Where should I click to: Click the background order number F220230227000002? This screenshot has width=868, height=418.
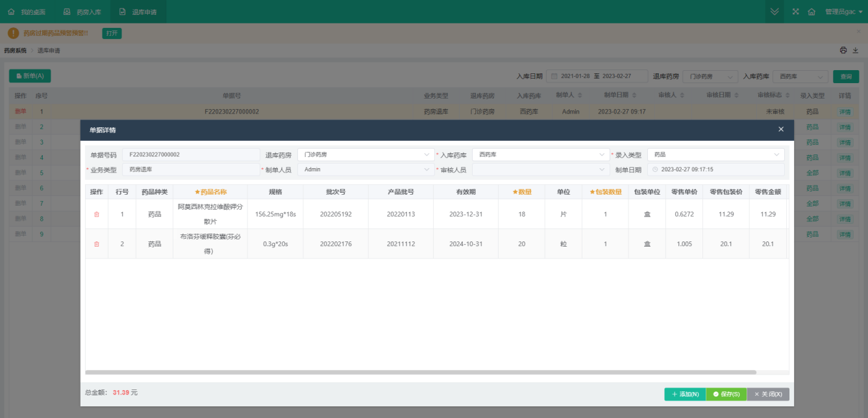pos(232,112)
